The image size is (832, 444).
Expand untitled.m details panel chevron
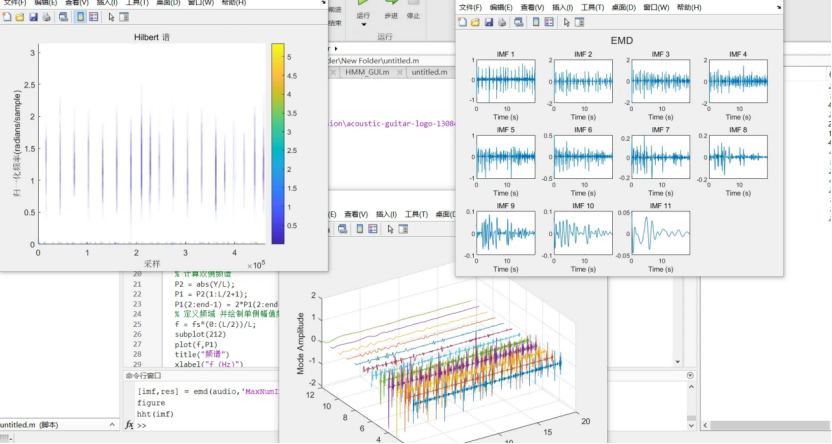point(112,425)
